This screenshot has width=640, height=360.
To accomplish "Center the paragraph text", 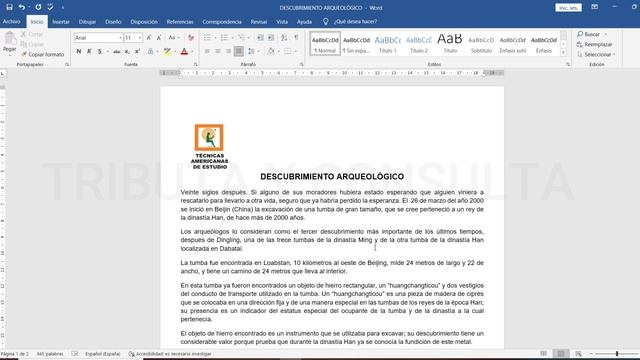I will (218, 51).
